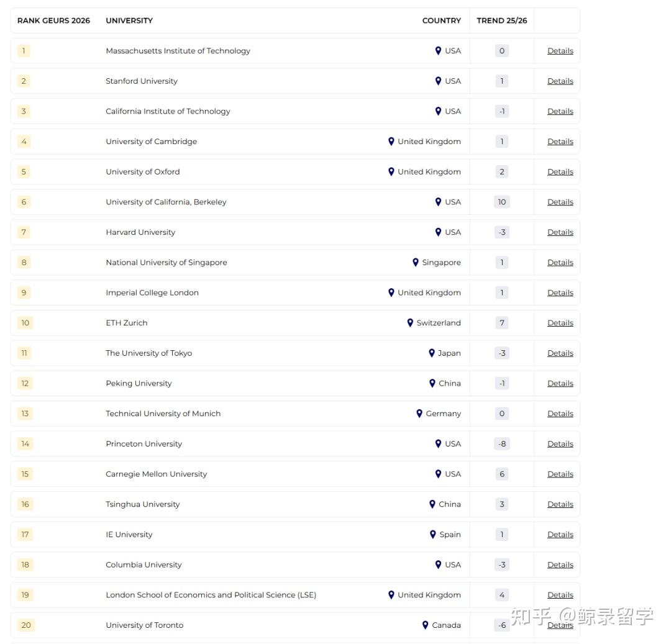Select rank 6 badge for UC Berkeley

pos(24,202)
